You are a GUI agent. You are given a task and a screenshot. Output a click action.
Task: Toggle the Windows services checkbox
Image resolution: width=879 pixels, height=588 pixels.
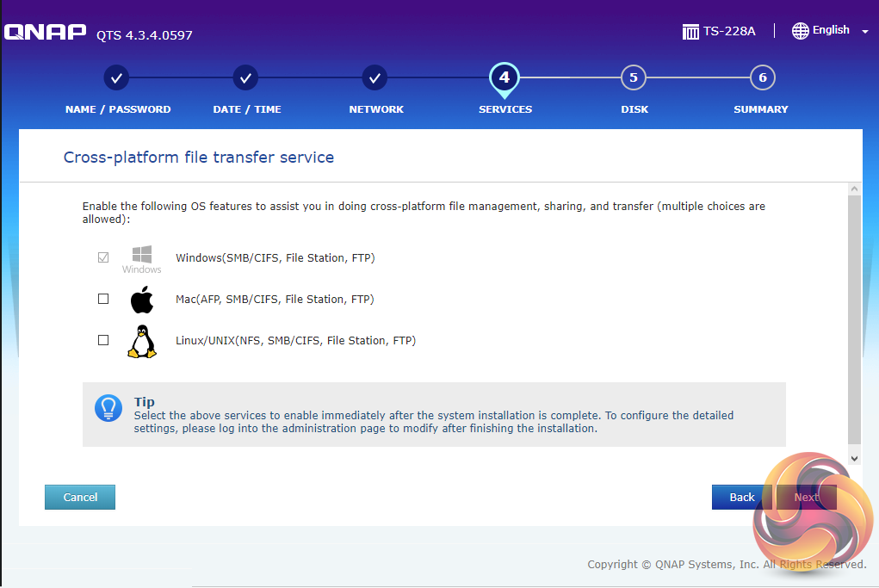(103, 257)
